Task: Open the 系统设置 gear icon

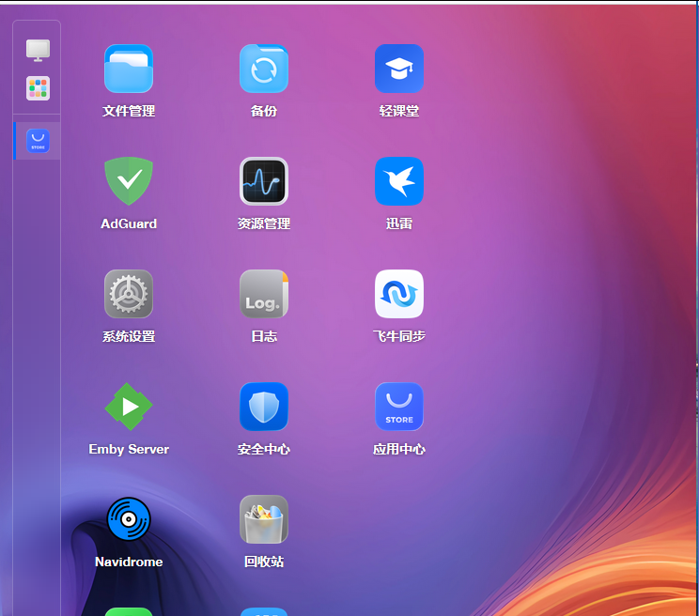Action: (x=129, y=294)
